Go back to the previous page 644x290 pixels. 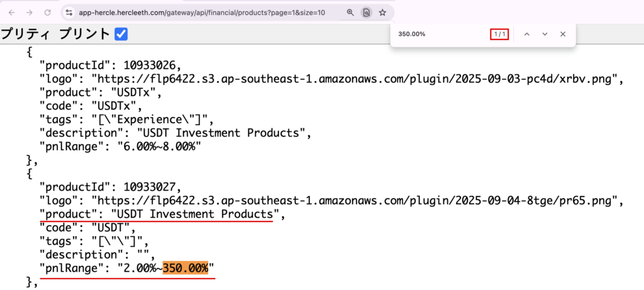pos(12,13)
